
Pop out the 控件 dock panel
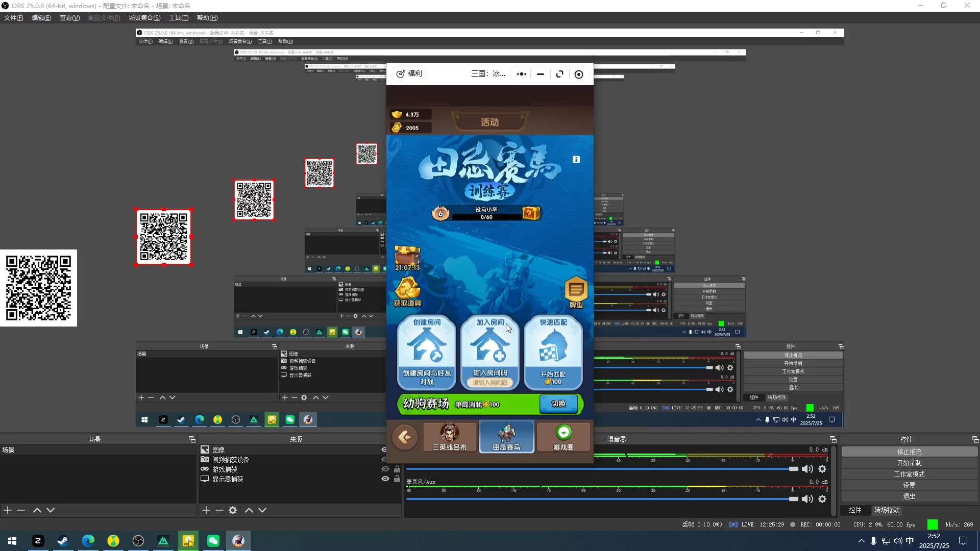pyautogui.click(x=975, y=439)
